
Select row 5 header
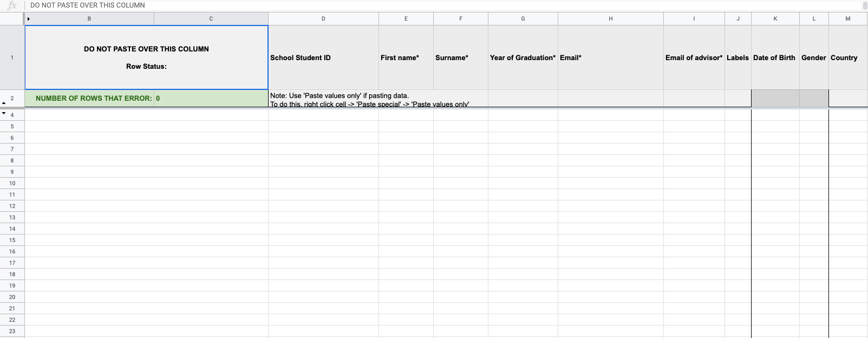(12, 126)
